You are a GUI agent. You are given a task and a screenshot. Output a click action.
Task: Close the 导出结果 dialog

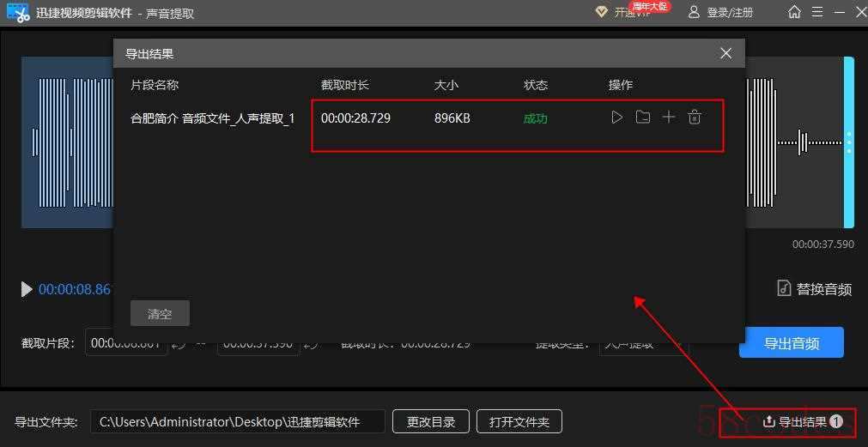[x=725, y=53]
